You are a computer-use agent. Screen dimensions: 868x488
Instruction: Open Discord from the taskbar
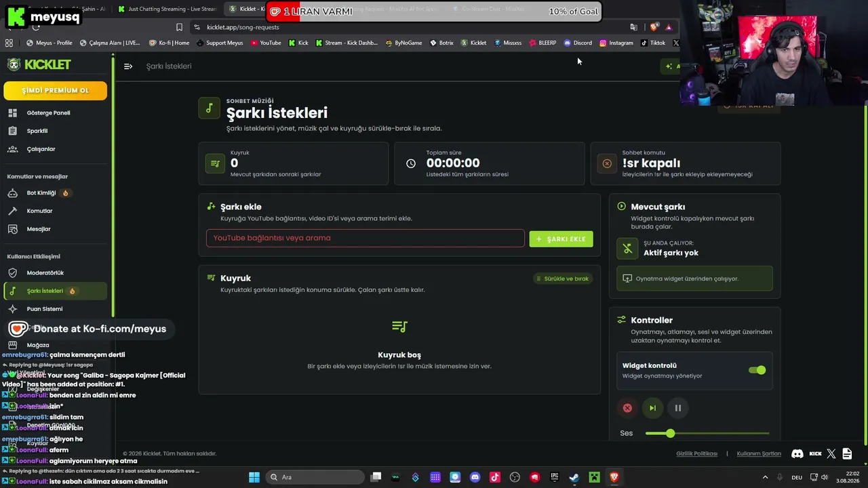pyautogui.click(x=475, y=477)
